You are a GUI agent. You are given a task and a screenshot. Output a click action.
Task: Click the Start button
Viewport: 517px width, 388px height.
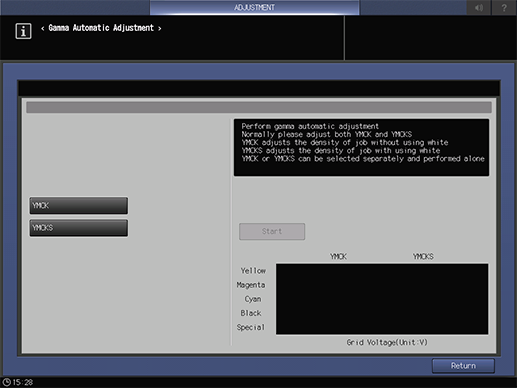pyautogui.click(x=272, y=231)
